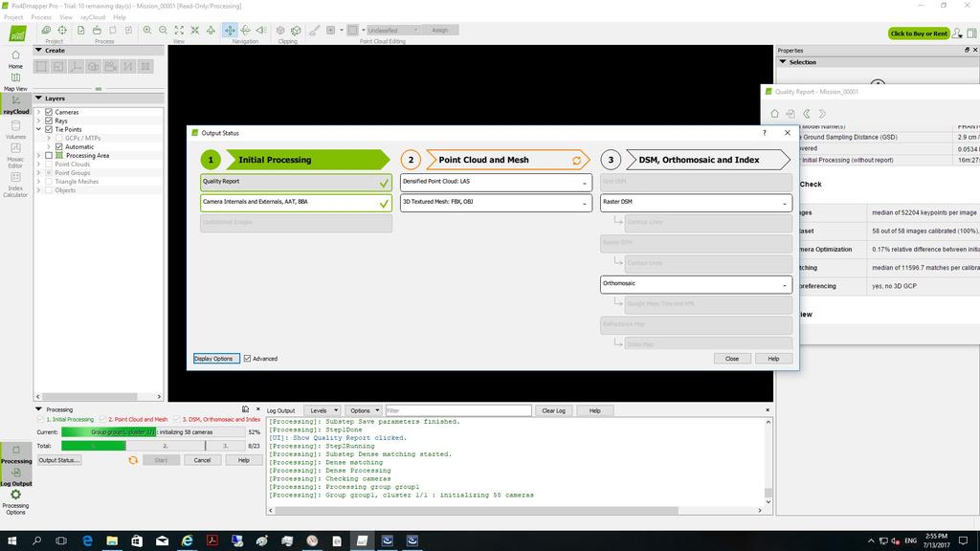Viewport: 980px width, 551px height.
Task: Open the Process menu
Action: [x=41, y=17]
